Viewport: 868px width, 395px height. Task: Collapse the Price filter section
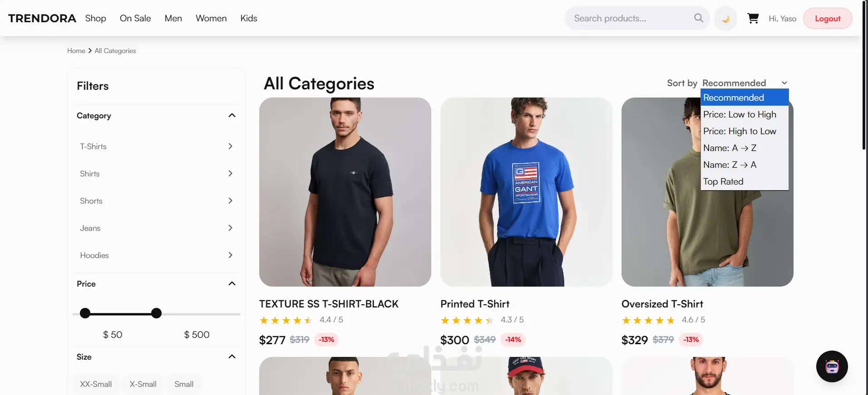pos(232,284)
